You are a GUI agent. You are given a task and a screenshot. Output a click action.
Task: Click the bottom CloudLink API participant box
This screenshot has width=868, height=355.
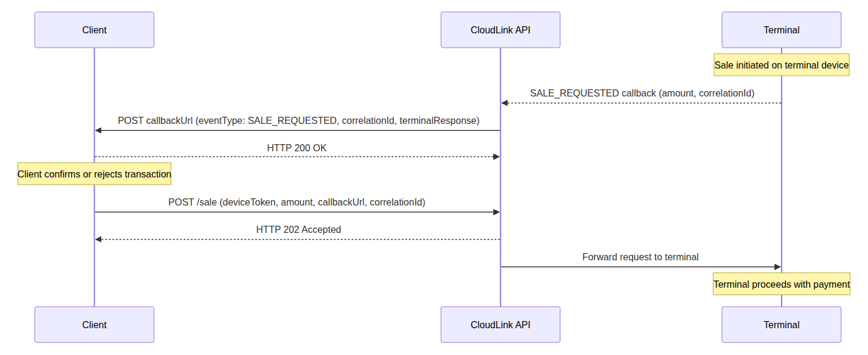click(500, 325)
